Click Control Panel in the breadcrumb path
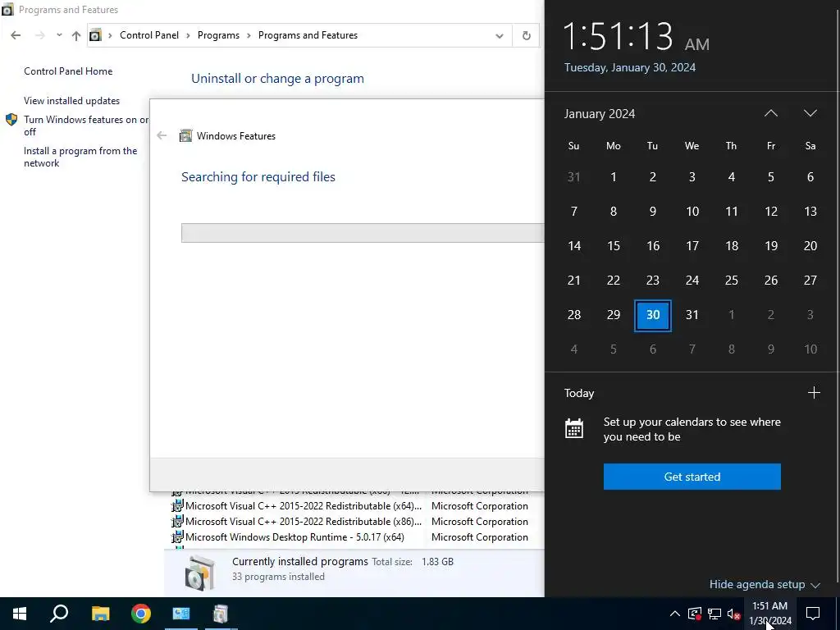This screenshot has width=840, height=630. point(149,35)
